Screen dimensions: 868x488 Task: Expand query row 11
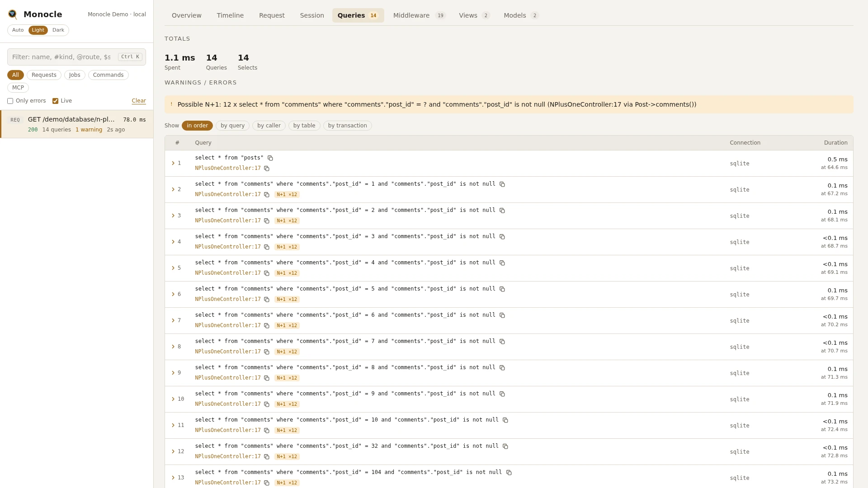(173, 425)
